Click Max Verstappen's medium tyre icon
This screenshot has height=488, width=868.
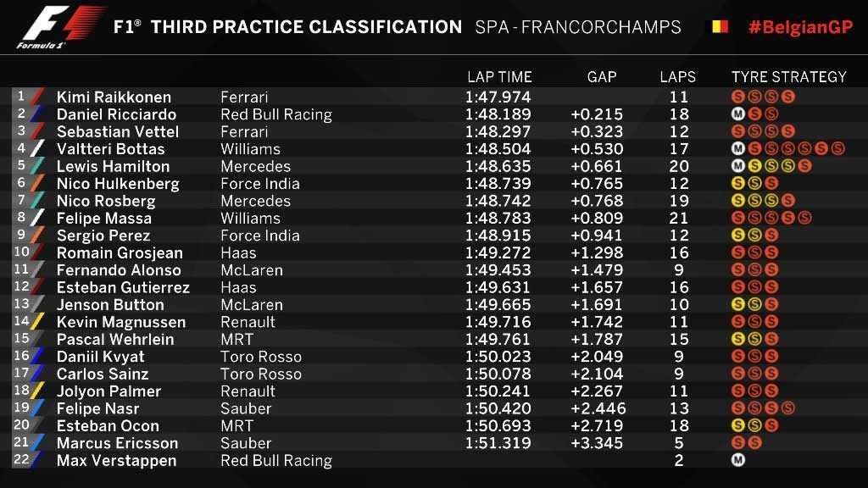click(x=737, y=460)
